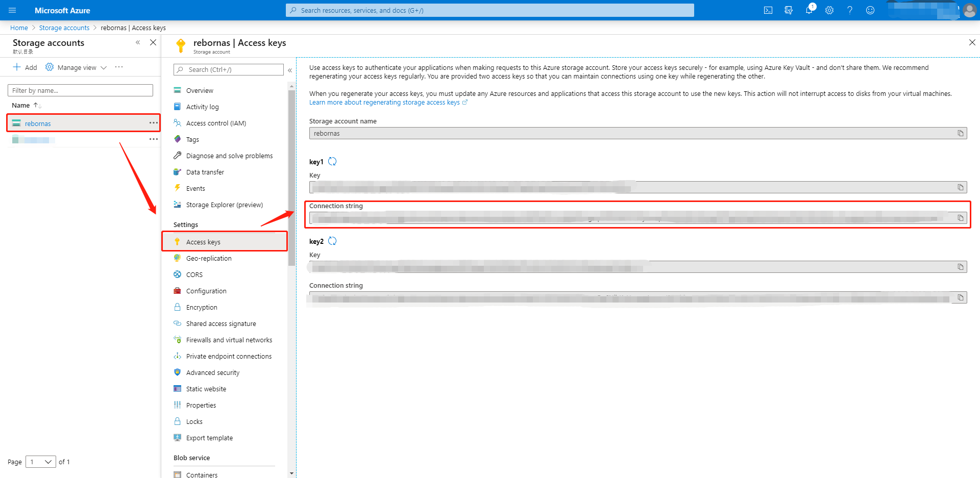
Task: Select Firewalls and virtual networks
Action: point(229,340)
